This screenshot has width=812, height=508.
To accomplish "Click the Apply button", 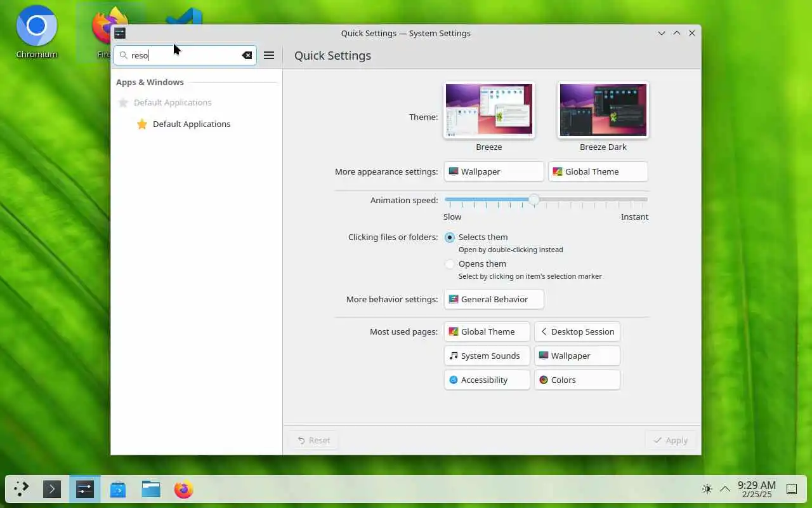I will (671, 440).
